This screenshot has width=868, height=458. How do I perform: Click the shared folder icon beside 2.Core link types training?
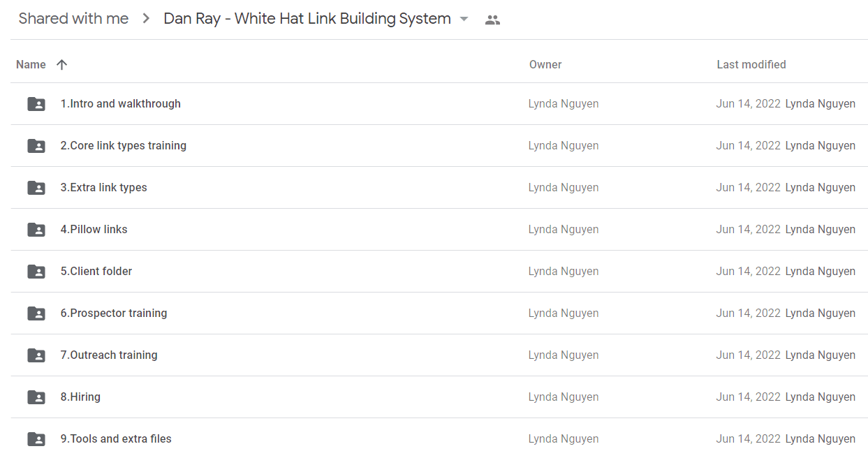click(36, 146)
